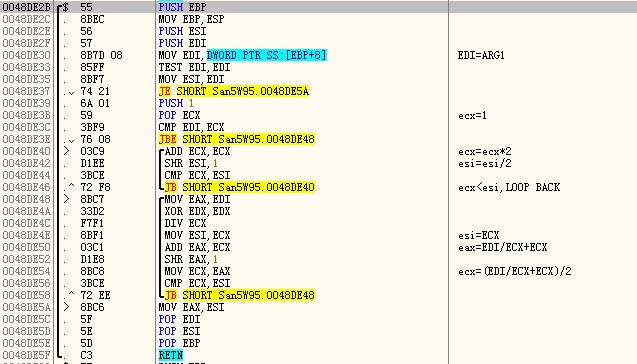Click hex bytes 8B7D 08

pos(101,55)
